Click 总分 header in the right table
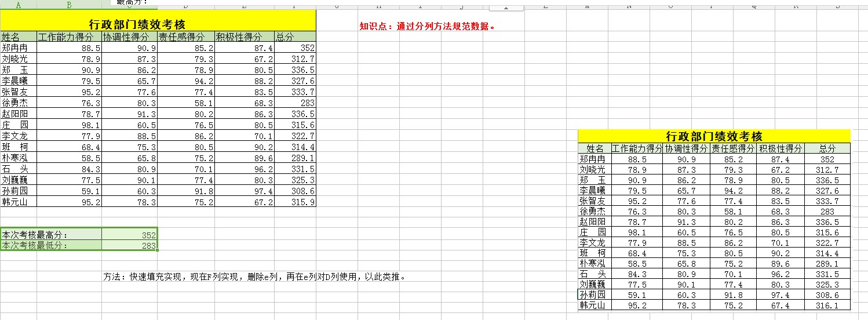Viewport: 868px width, 320px height. 827,148
